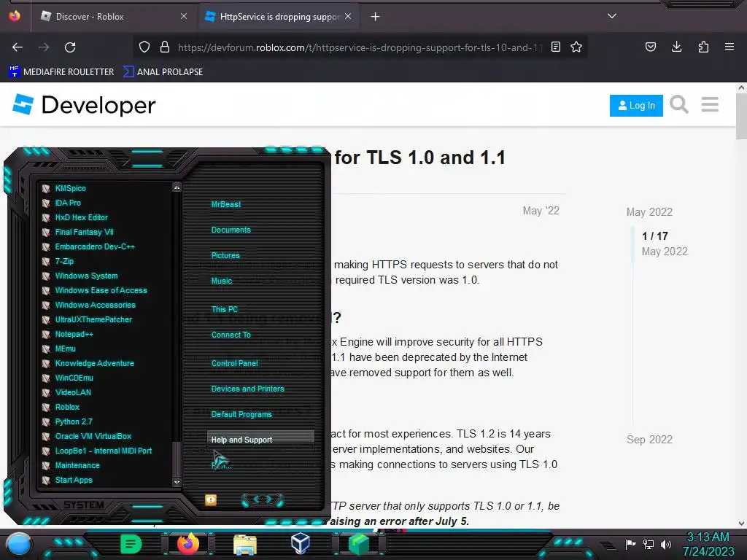747x560 pixels.
Task: Reload the page with the refresh icon
Action: (70, 47)
